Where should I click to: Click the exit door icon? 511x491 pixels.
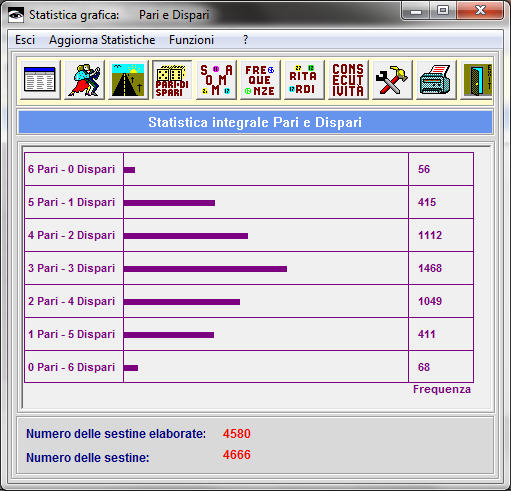coord(477,80)
